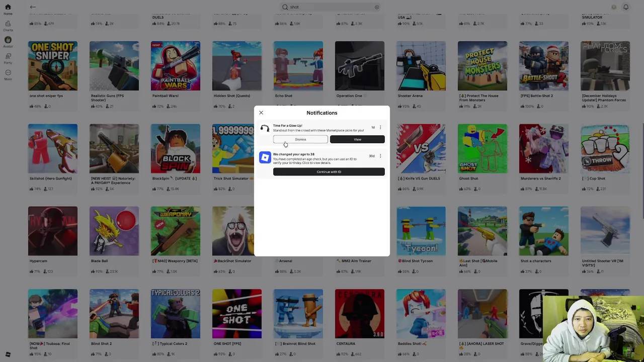This screenshot has width=644, height=362.
Task: Open Blind Shot Tycoon game thumbnail
Action: pos(421,231)
